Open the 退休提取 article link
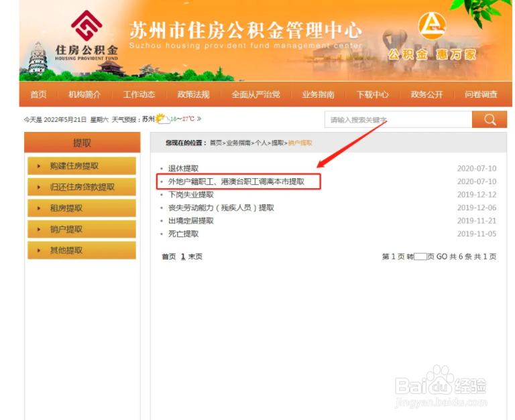The height and width of the screenshot is (420, 515). coord(183,168)
